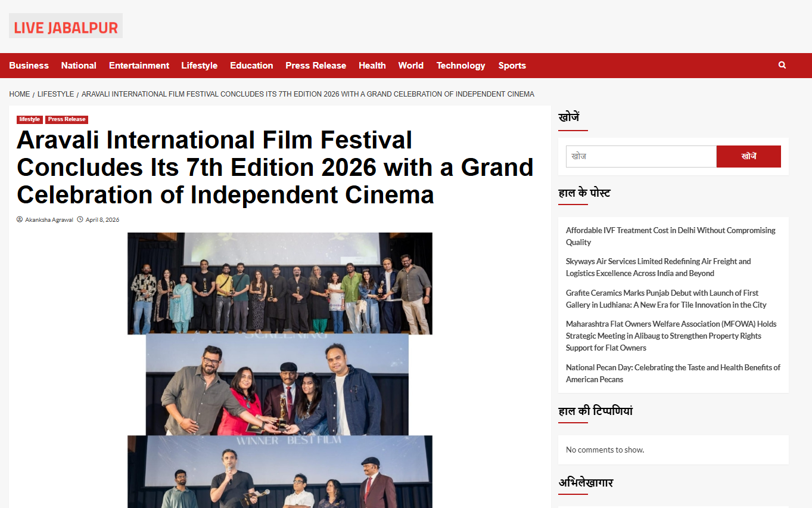This screenshot has width=812, height=508.
Task: Click HOME in the breadcrumb
Action: coord(20,94)
